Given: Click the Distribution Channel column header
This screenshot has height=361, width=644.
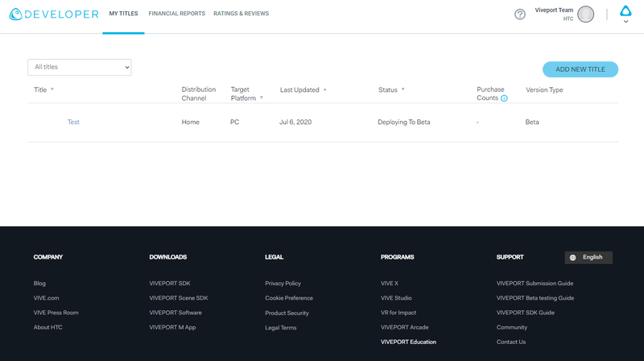Looking at the screenshot, I should tap(198, 93).
